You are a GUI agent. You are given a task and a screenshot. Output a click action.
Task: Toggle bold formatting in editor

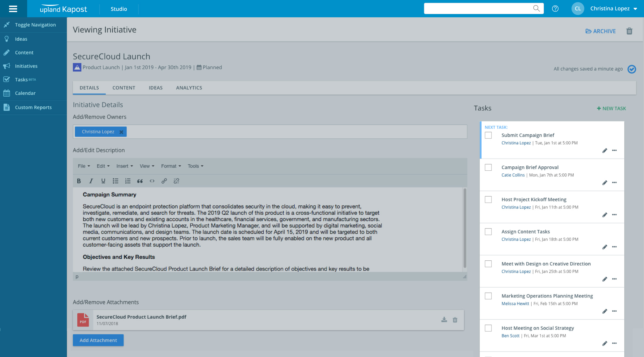click(79, 181)
